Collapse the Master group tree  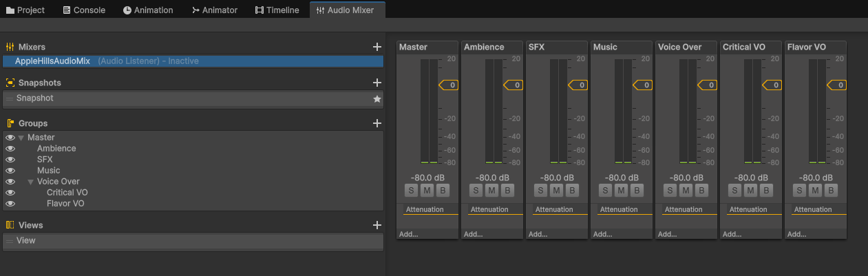coord(21,138)
